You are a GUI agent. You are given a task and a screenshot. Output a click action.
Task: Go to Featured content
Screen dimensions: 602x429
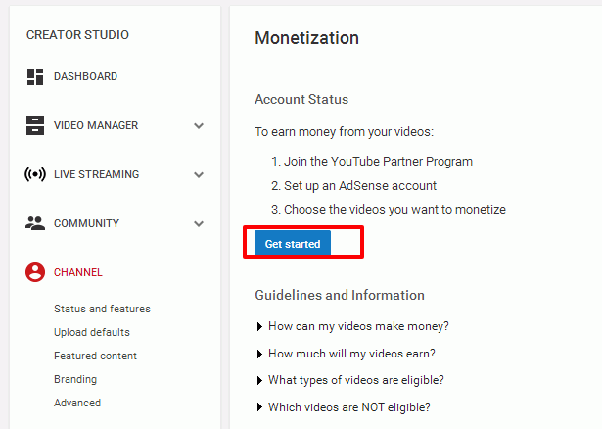(95, 356)
